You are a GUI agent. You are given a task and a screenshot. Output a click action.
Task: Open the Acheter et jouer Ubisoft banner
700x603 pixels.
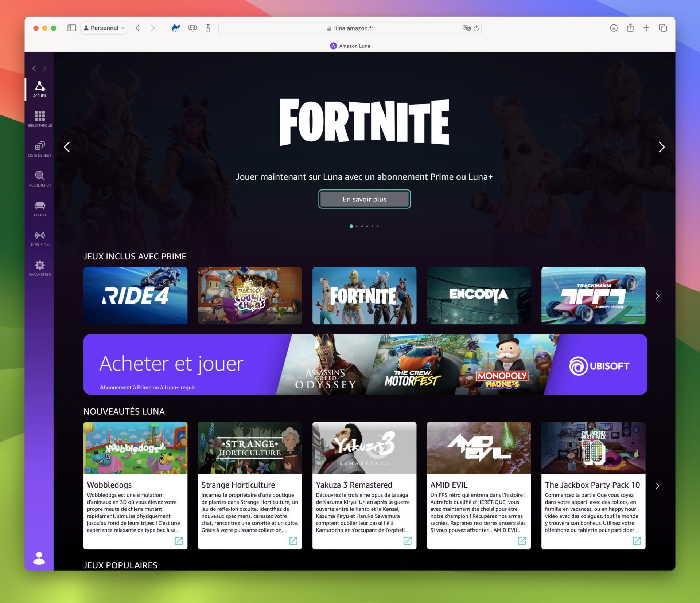click(365, 364)
